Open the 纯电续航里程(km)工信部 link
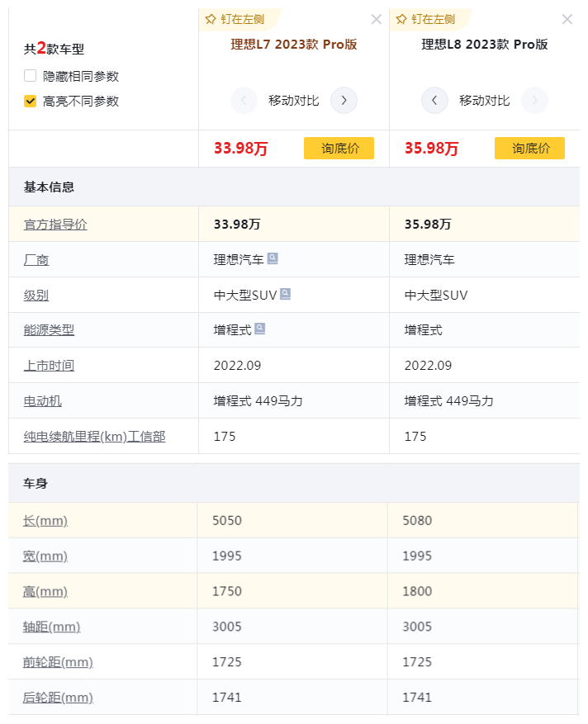The width and height of the screenshot is (588, 724). point(95,437)
